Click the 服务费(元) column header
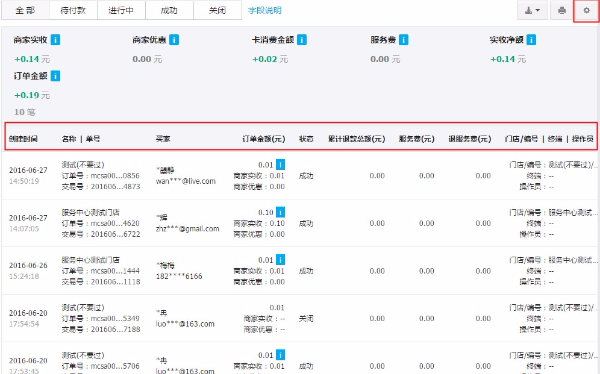This screenshot has height=374, width=600. tap(417, 139)
